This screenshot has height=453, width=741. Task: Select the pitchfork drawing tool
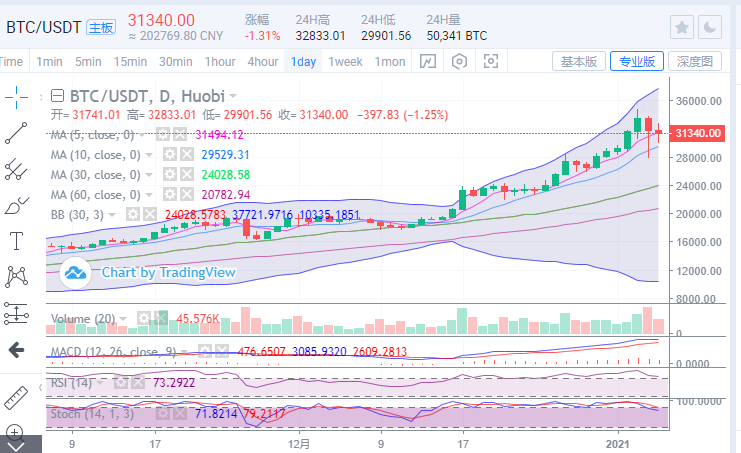click(x=16, y=169)
